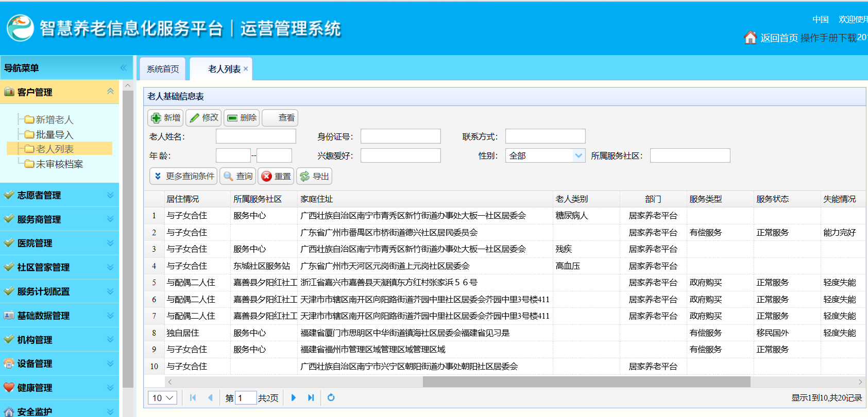The image size is (868, 417).
Task: Switch to the 系统首页 tab
Action: click(x=163, y=69)
